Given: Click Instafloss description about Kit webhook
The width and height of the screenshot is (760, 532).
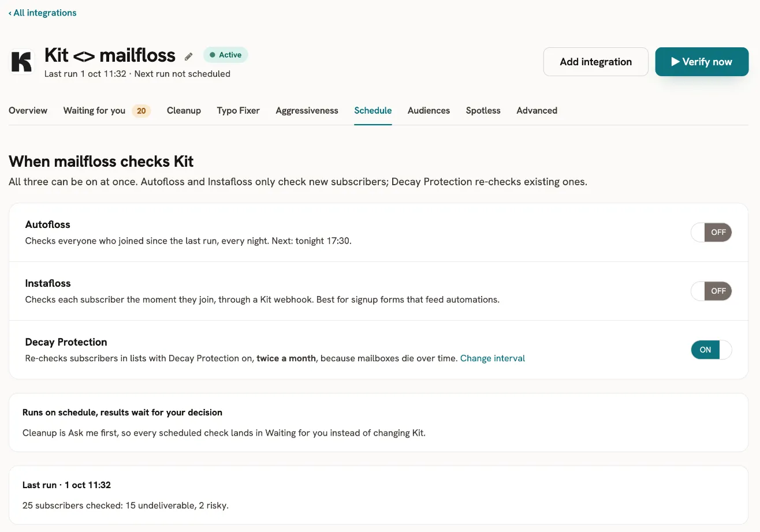Looking at the screenshot, I should (x=262, y=299).
